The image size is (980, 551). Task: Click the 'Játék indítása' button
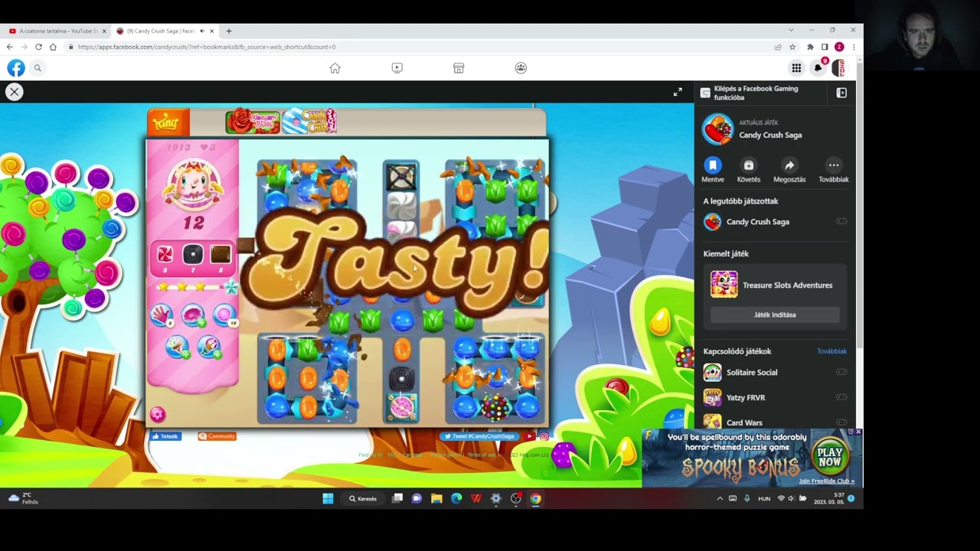click(775, 315)
